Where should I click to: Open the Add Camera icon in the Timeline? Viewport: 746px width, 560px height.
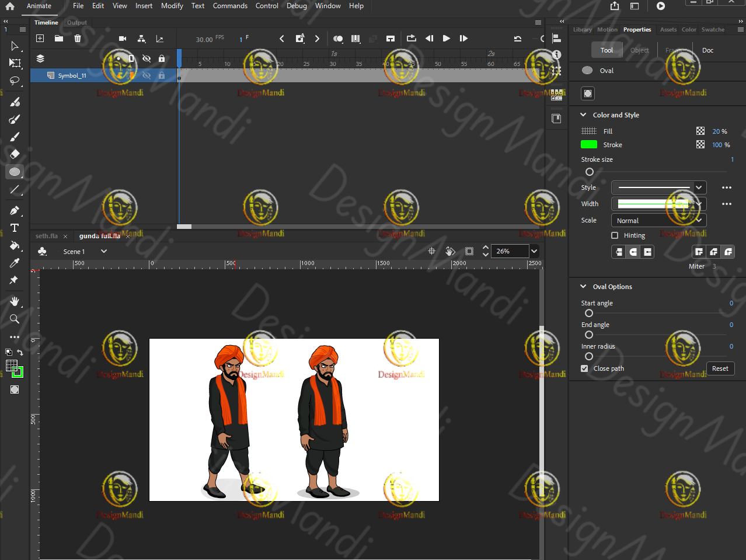coord(123,38)
